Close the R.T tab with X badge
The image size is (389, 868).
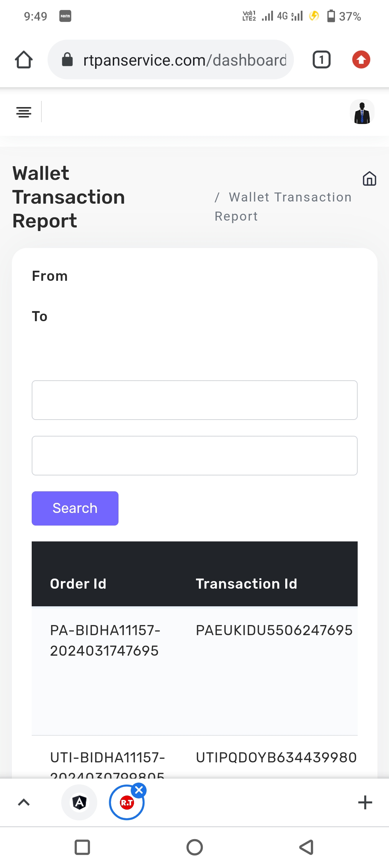[139, 790]
